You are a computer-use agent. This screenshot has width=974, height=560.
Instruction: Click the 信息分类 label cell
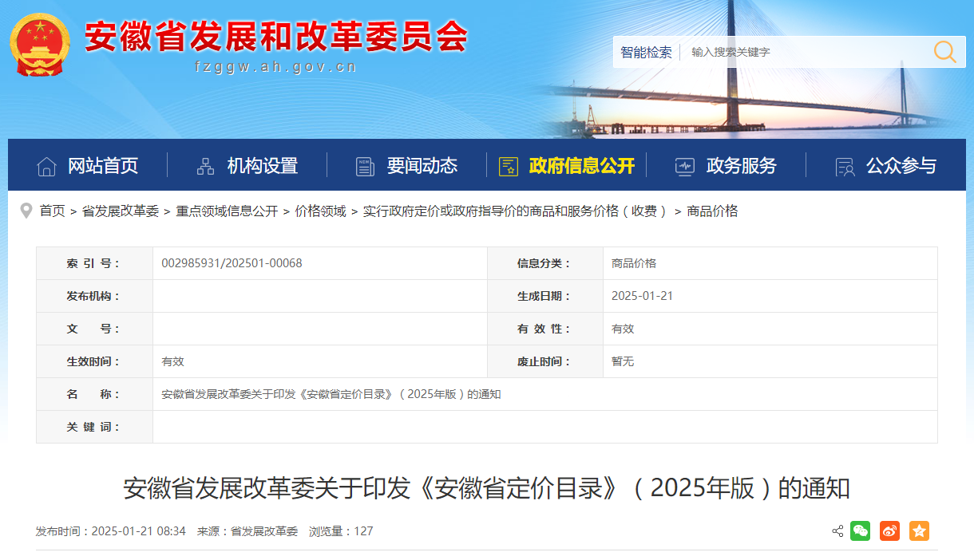(x=544, y=263)
